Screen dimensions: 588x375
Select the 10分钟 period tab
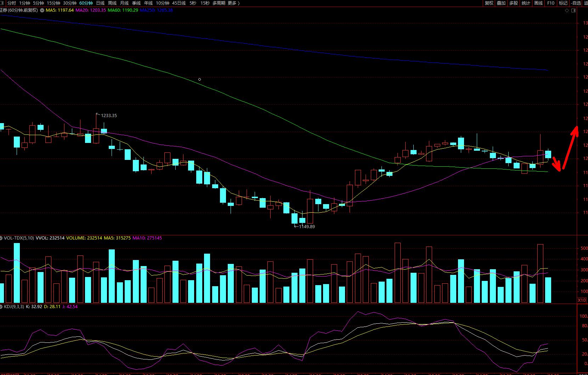[163, 3]
